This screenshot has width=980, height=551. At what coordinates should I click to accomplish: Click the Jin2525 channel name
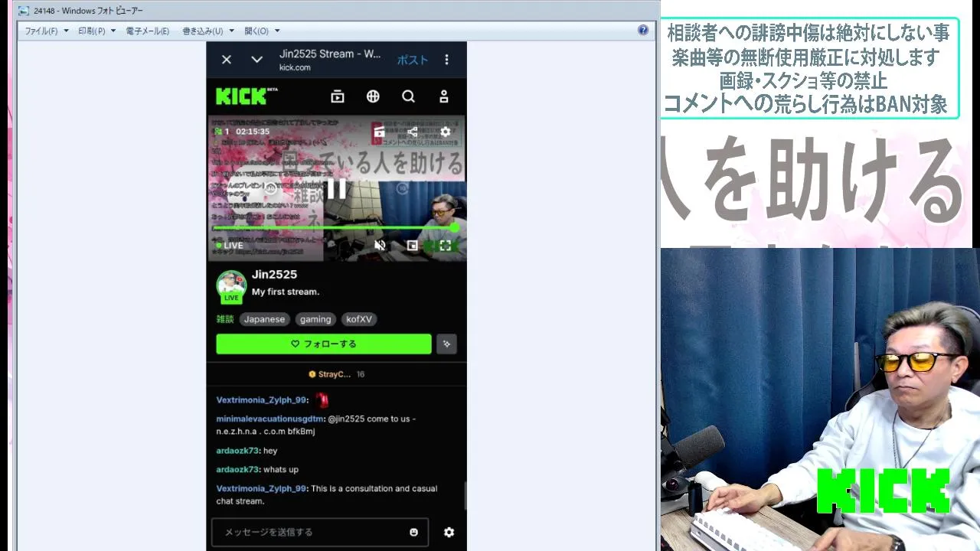click(274, 274)
